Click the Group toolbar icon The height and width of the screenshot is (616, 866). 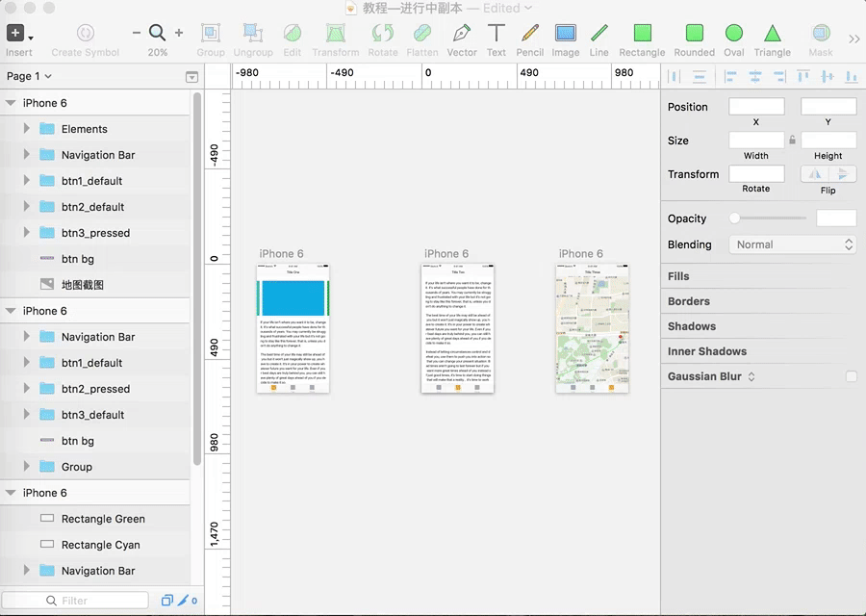[211, 33]
